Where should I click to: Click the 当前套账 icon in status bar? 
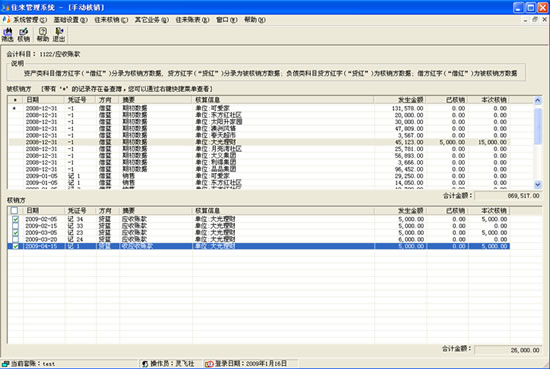(5, 364)
